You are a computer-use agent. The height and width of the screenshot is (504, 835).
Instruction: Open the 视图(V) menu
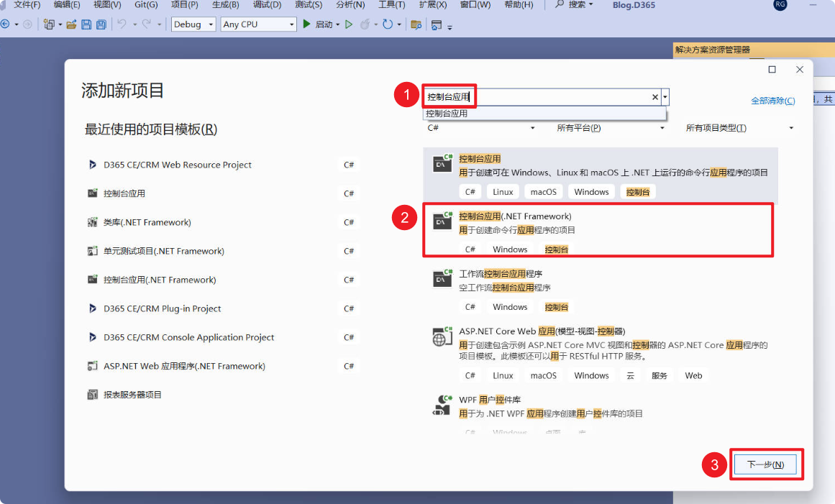pos(107,5)
